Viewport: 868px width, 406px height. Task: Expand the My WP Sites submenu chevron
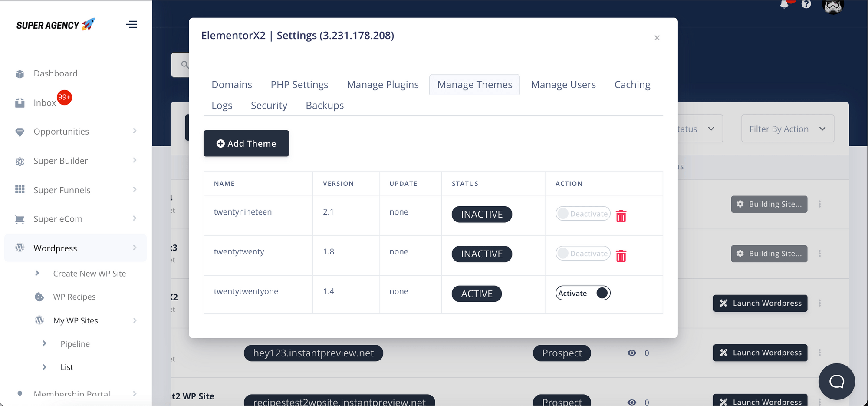[x=135, y=320]
